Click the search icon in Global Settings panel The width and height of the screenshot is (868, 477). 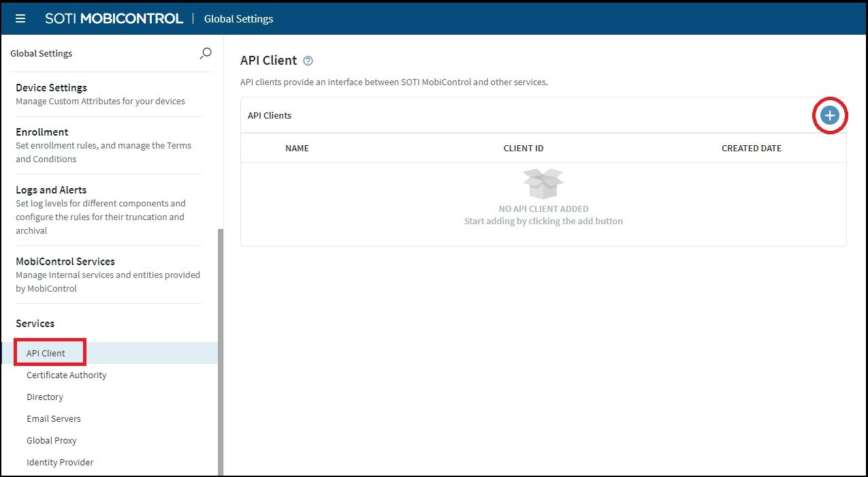click(205, 53)
